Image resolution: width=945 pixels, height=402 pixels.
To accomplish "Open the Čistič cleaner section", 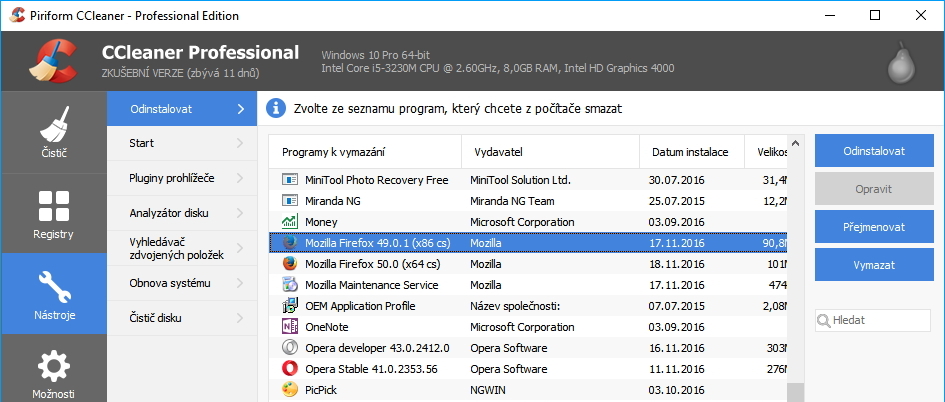I will [54, 133].
